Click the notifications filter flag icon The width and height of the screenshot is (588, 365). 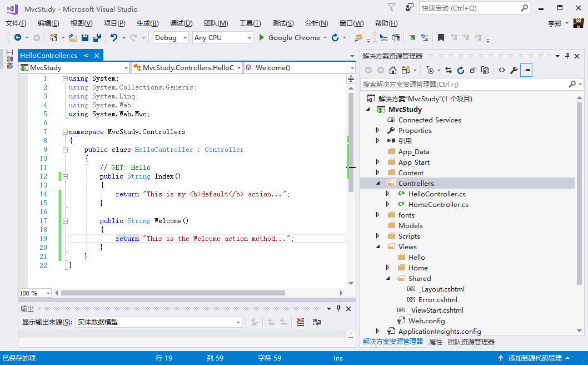391,7
